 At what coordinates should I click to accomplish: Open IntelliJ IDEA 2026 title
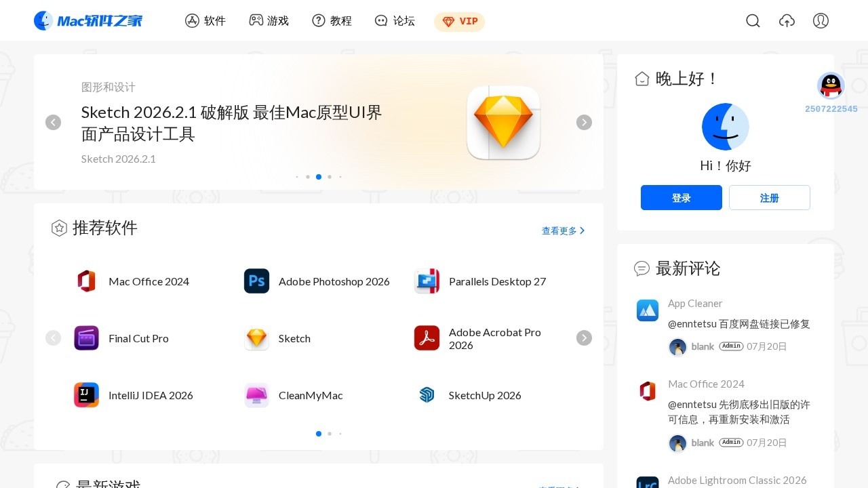coord(151,395)
